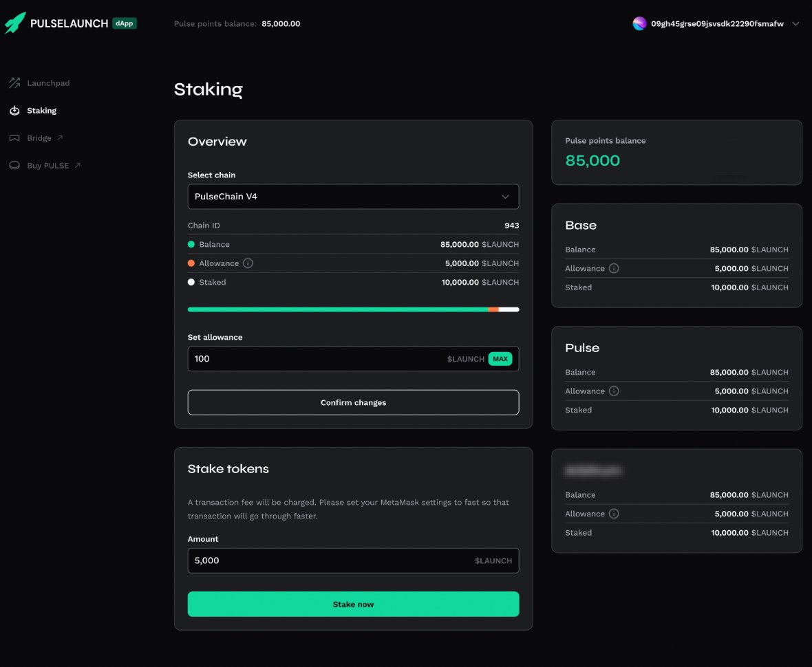Select the Launchpad icon in the sidebar
Screen dimensions: 812x667
click(x=14, y=83)
